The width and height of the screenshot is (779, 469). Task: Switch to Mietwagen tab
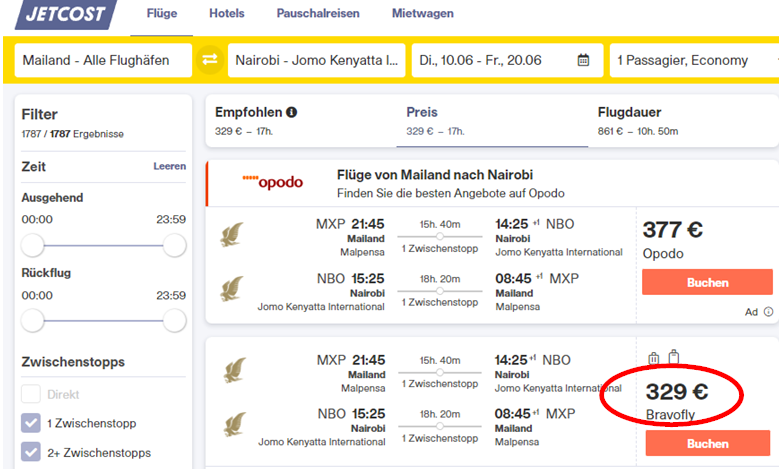pyautogui.click(x=423, y=13)
